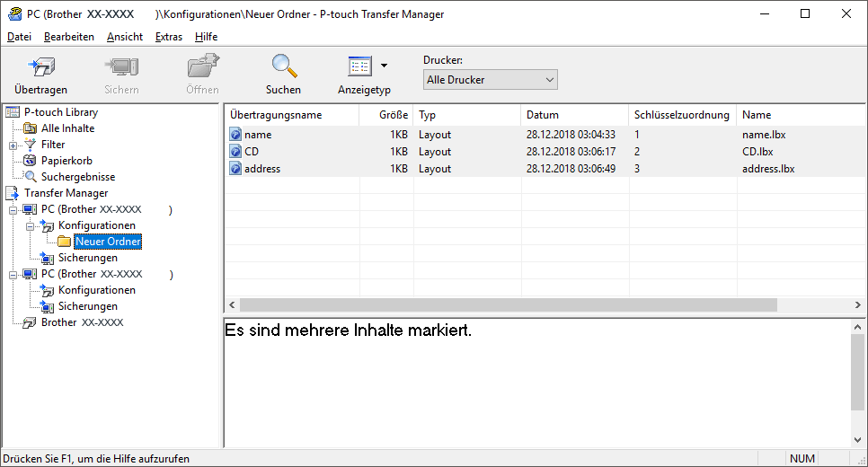Click the file list horizontal scrollbar thumb
Image resolution: width=868 pixels, height=467 pixels.
coord(509,304)
